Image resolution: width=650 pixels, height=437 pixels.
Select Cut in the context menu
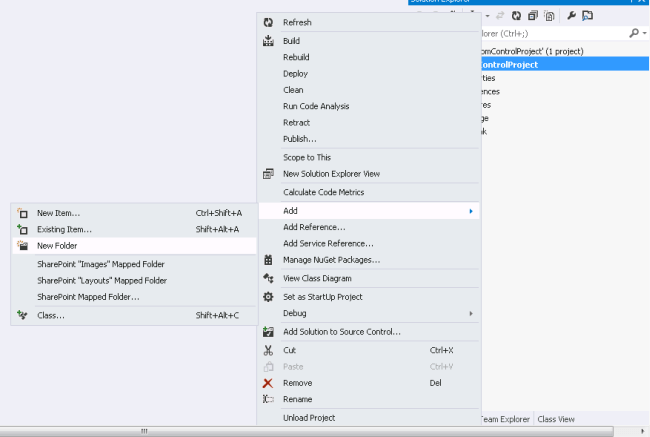(289, 350)
